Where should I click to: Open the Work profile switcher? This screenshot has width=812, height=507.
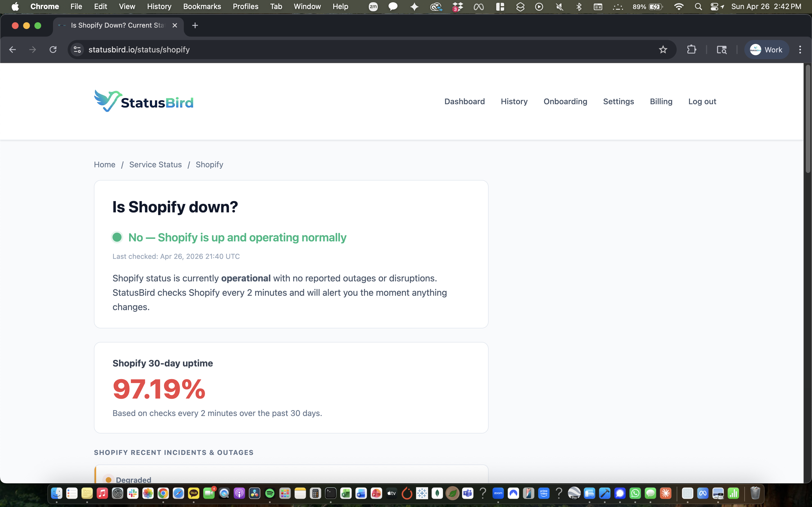coord(766,50)
